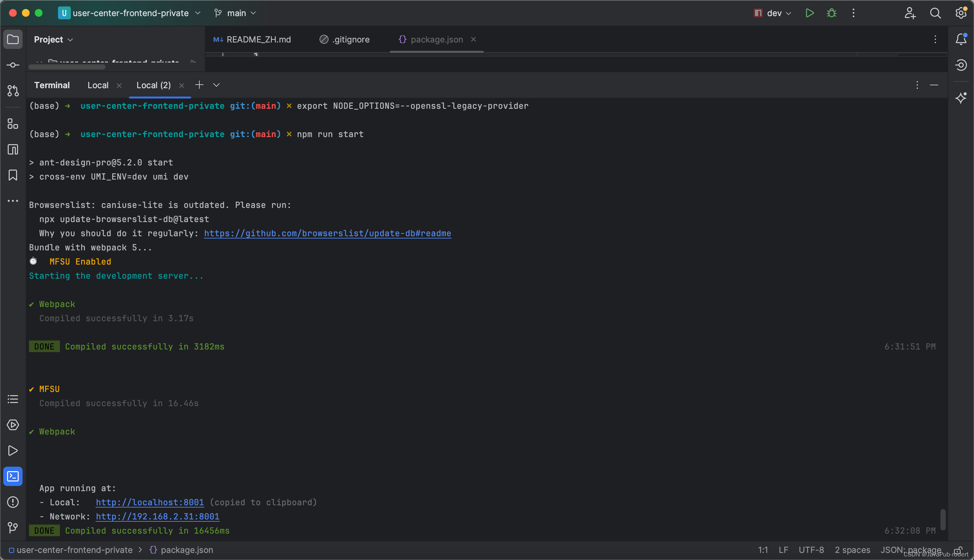The image size is (974, 560).
Task: Open the localhost:8001 link
Action: coord(150,502)
